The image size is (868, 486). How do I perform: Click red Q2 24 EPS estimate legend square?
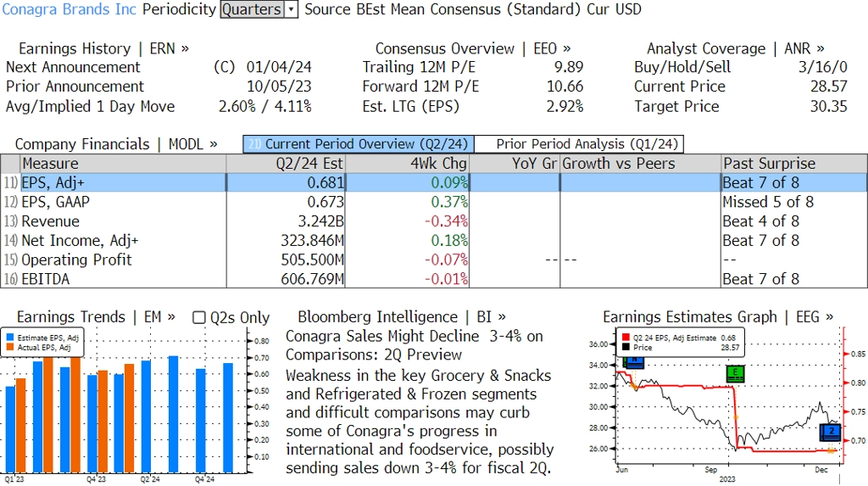(626, 338)
